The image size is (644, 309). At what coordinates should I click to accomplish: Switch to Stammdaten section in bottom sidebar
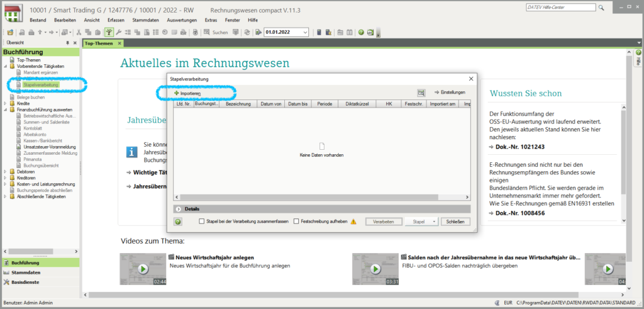[40, 272]
